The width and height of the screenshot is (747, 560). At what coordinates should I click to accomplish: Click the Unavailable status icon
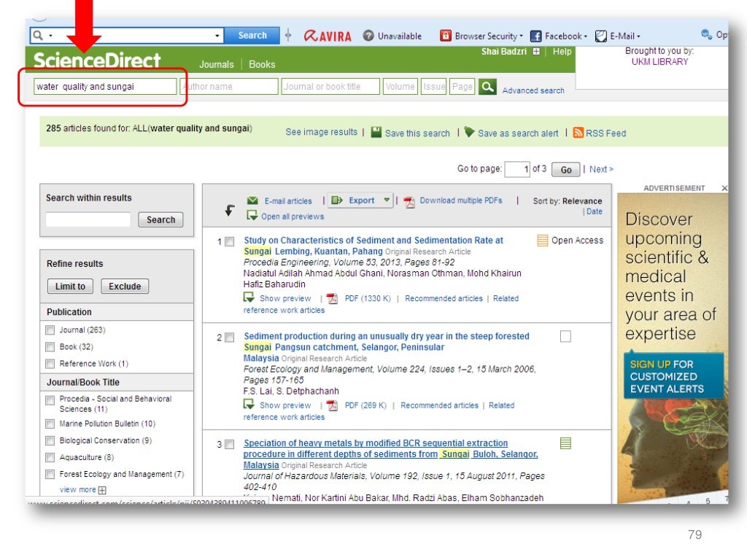click(x=368, y=36)
